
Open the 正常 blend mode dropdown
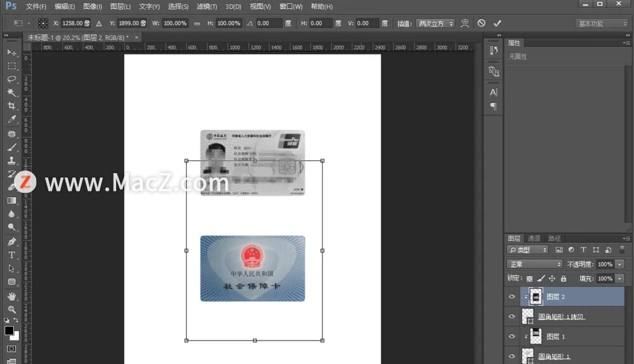534,264
